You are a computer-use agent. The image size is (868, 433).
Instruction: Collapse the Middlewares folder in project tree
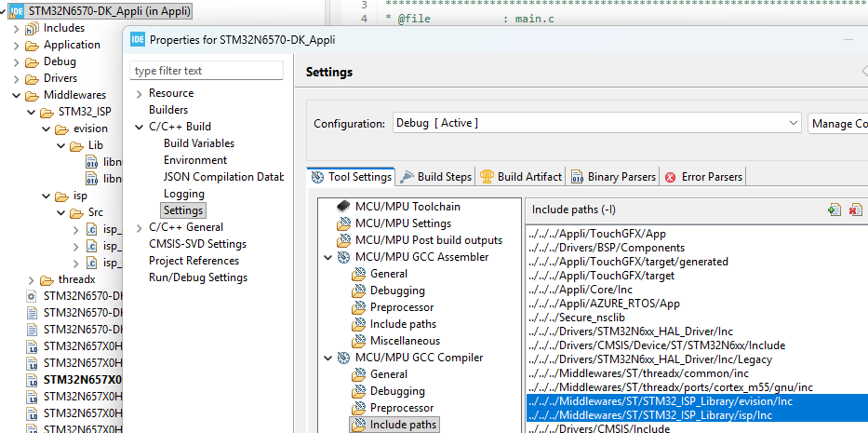tap(16, 95)
